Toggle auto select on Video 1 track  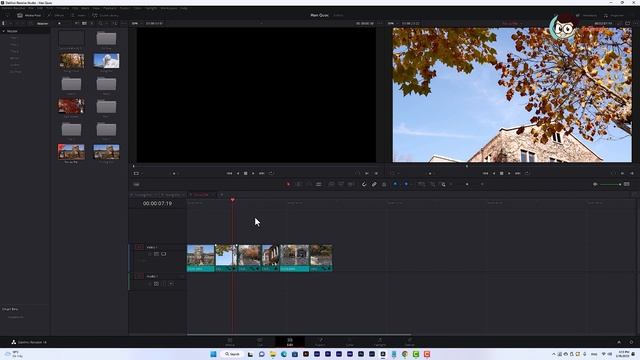click(x=156, y=254)
